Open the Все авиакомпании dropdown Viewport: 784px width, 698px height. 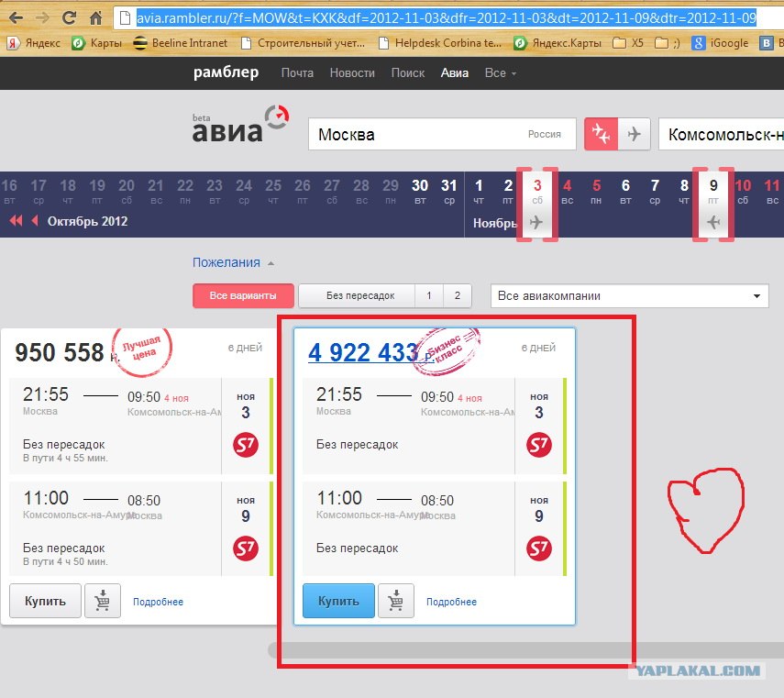(630, 296)
